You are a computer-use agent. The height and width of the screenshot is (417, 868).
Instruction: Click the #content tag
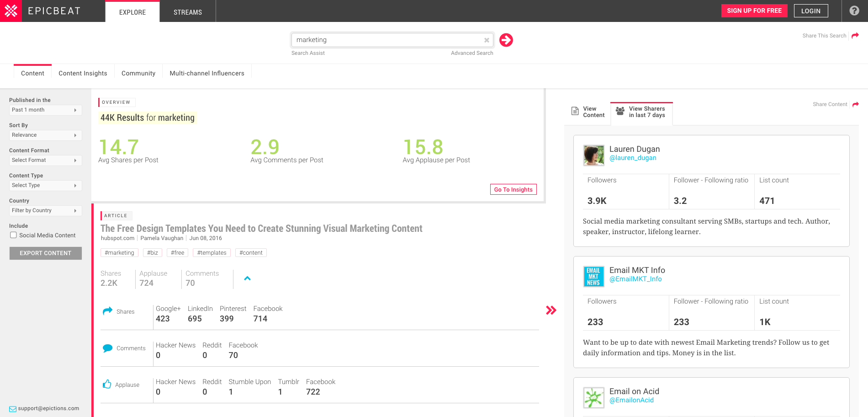pos(251,253)
